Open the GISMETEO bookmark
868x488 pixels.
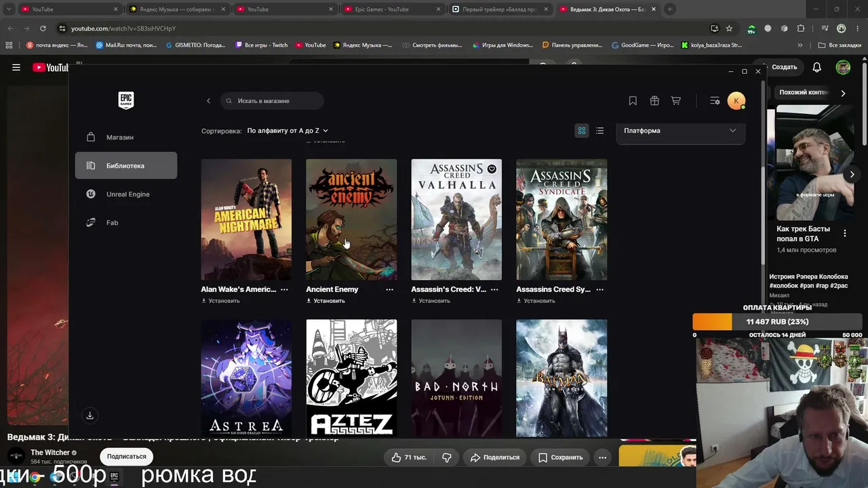(196, 45)
